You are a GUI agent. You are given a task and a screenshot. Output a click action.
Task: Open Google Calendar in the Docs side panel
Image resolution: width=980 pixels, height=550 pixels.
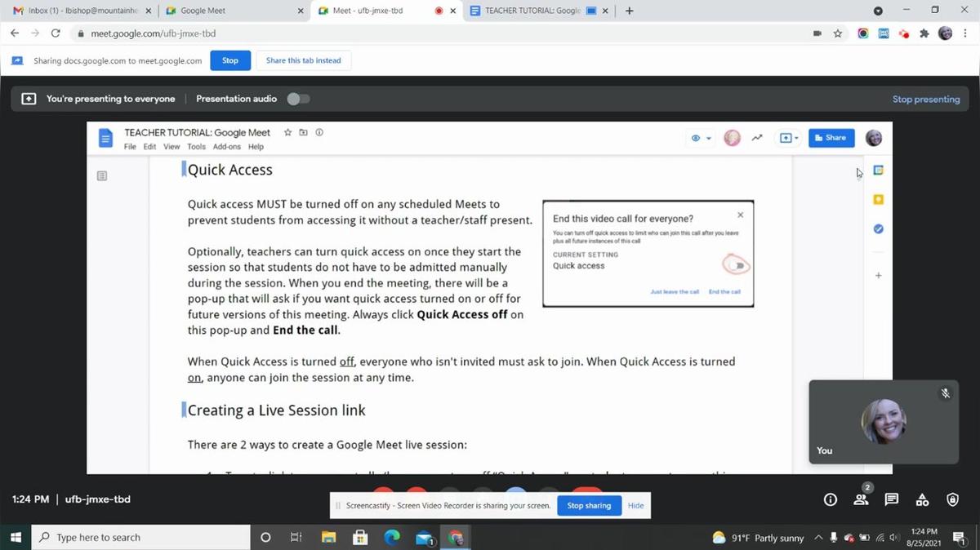[879, 171]
